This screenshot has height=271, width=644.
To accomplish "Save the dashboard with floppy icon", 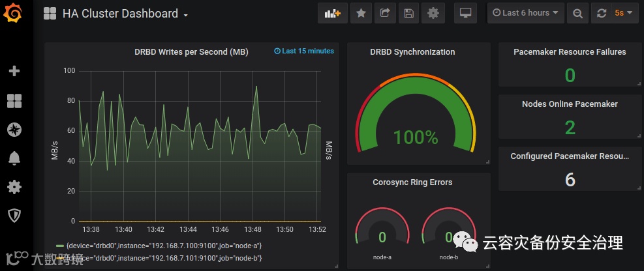I will pyautogui.click(x=408, y=13).
